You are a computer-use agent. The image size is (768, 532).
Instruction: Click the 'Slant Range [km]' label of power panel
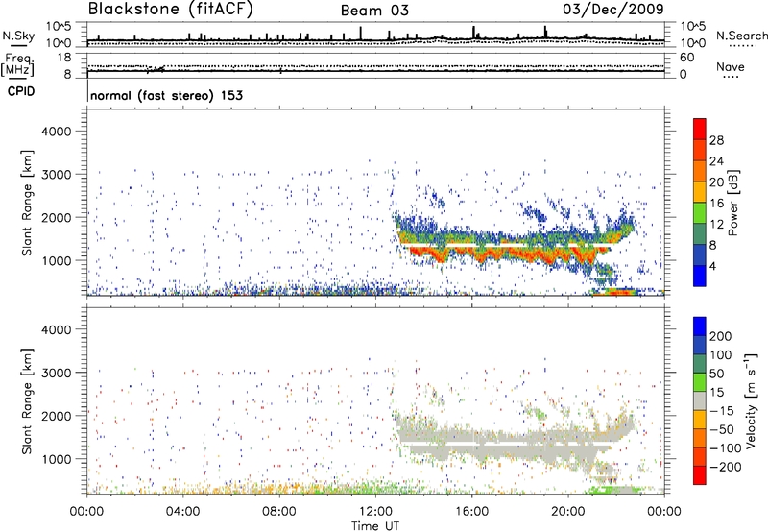27,203
